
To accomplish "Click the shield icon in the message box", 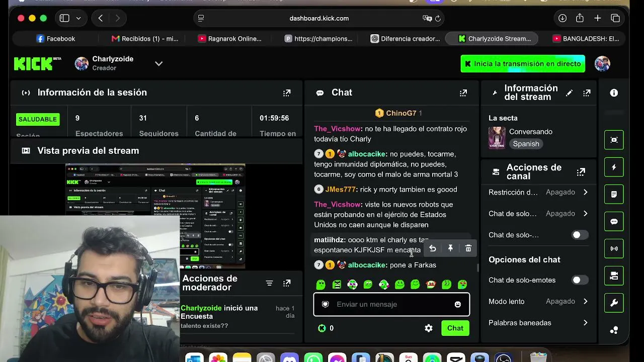I will click(325, 304).
